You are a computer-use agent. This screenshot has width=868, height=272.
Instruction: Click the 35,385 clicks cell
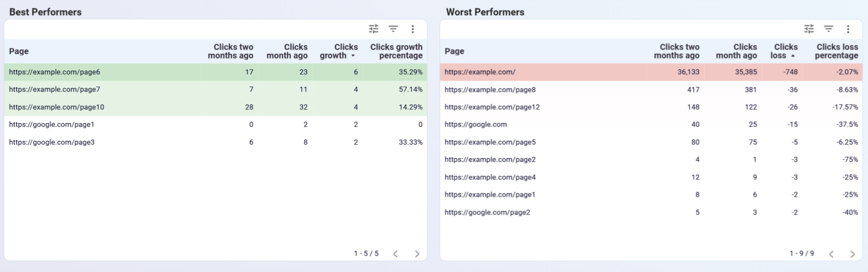tap(746, 72)
